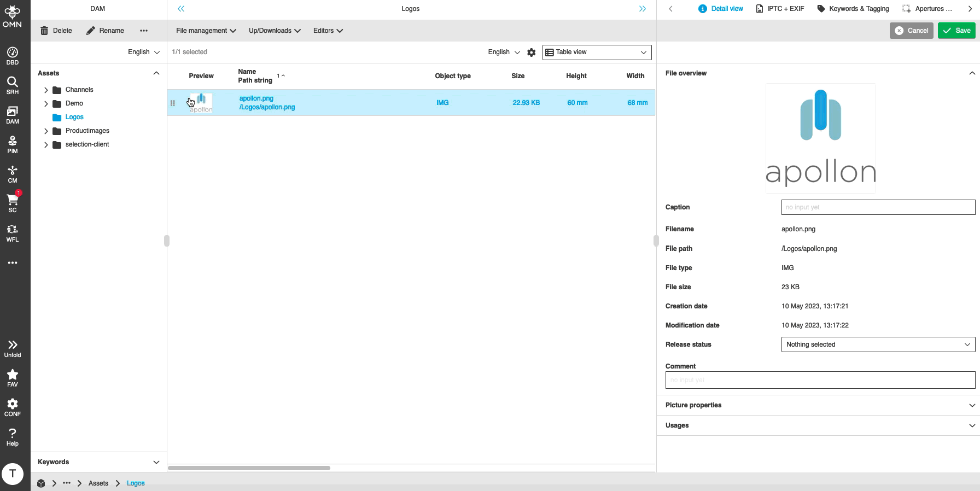The image size is (980, 491).
Task: Open the SC shopping cart
Action: tap(13, 203)
